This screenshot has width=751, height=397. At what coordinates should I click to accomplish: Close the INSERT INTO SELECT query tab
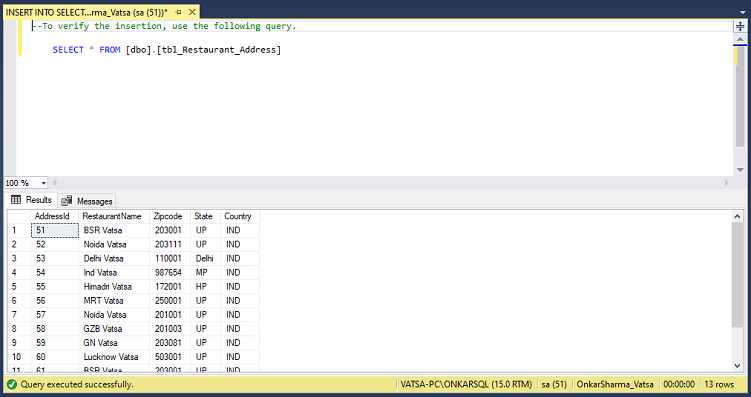(x=192, y=12)
